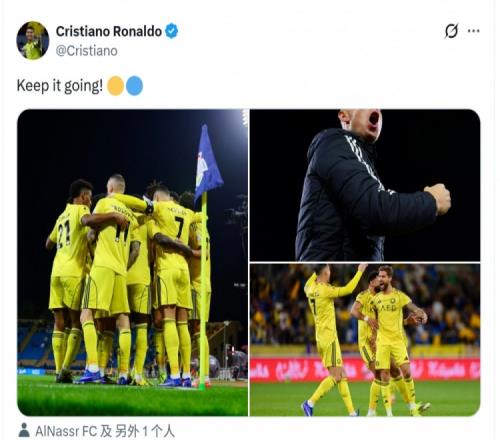Open the Cristiano Ronaldo display name link

[109, 31]
